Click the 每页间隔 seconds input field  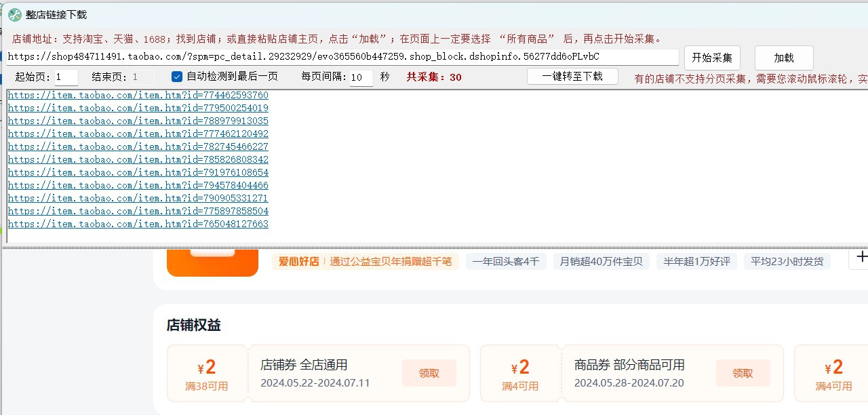[x=361, y=77]
